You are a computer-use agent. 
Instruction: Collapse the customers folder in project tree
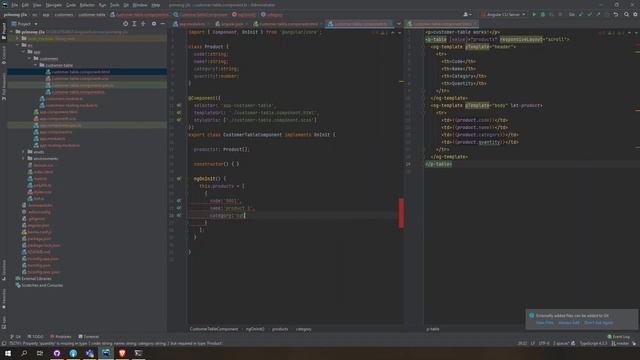coord(30,59)
